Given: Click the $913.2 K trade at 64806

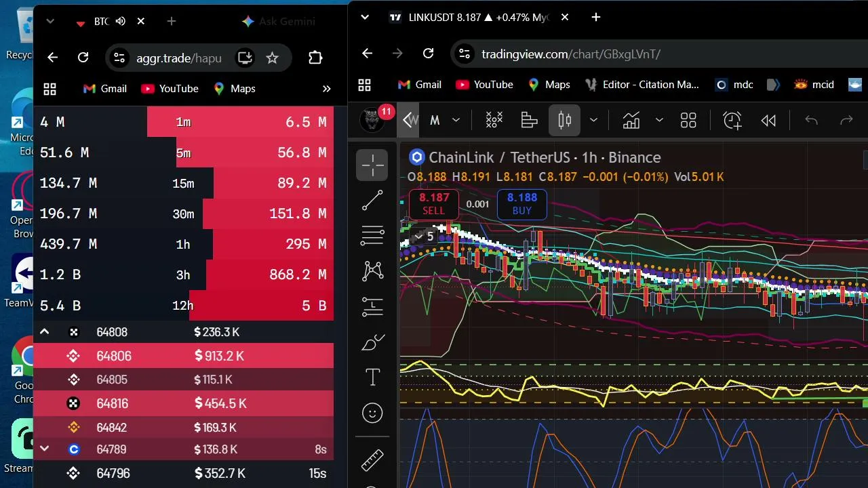Looking at the screenshot, I should coord(183,356).
